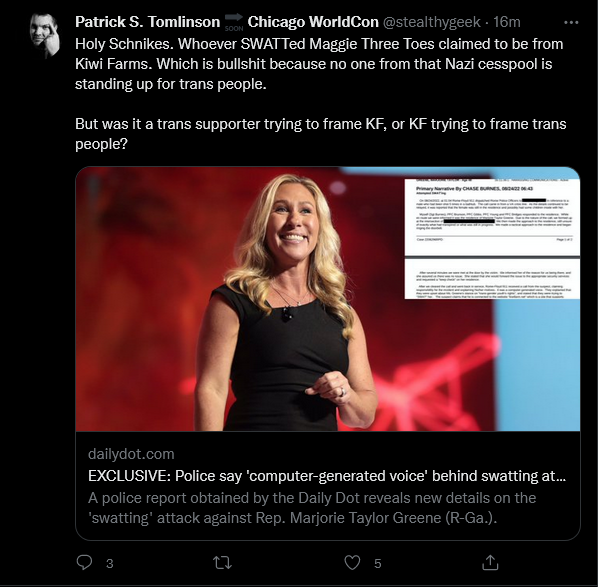Viewport: 598px width, 587px height.
Task: Click the police report document overlay in image
Action: click(x=492, y=239)
